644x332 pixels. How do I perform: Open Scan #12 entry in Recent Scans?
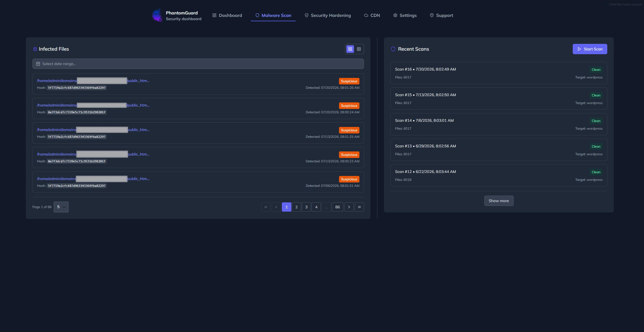(499, 175)
